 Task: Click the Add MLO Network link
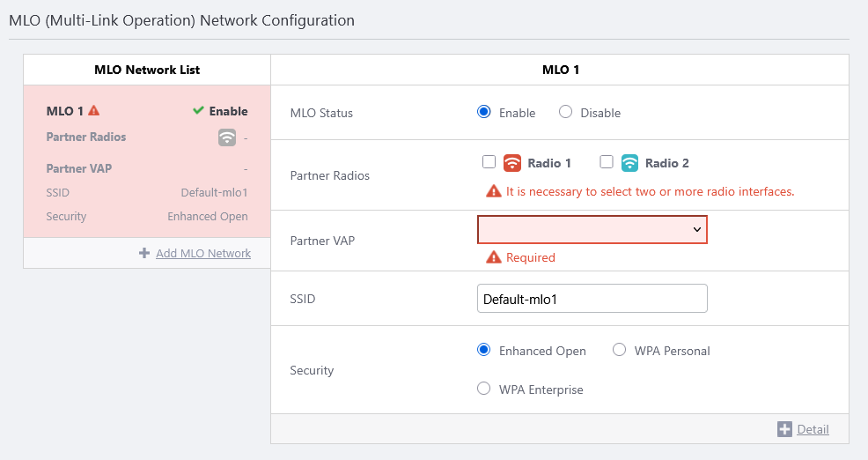click(202, 254)
